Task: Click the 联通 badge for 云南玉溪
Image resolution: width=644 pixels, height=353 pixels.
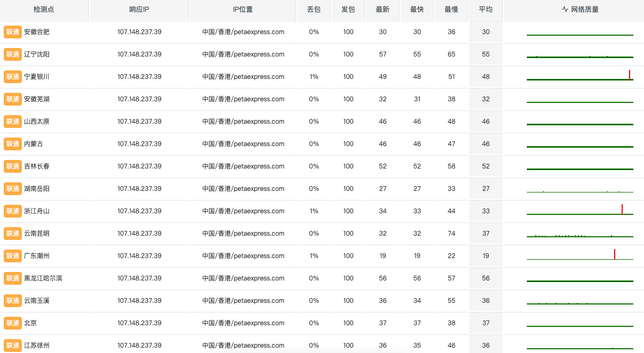Action: point(13,301)
